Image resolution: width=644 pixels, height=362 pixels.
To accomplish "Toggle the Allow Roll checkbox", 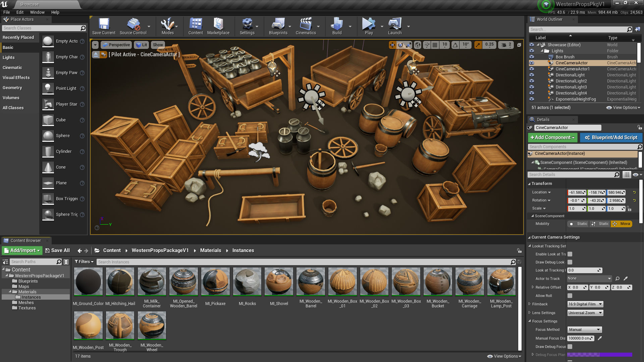I will (x=570, y=296).
